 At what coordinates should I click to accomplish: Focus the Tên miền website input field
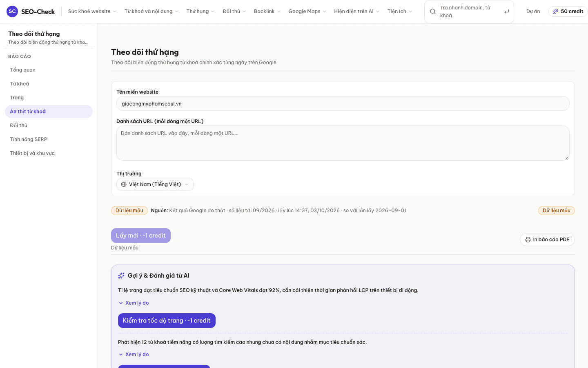coord(343,103)
